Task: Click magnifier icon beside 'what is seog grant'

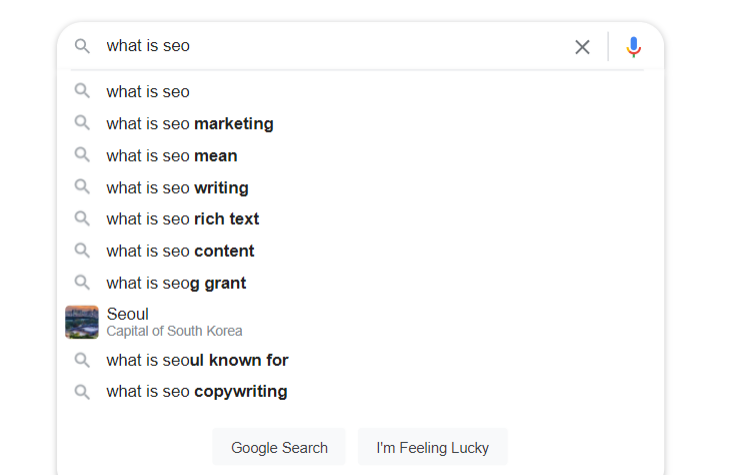Action: (82, 283)
